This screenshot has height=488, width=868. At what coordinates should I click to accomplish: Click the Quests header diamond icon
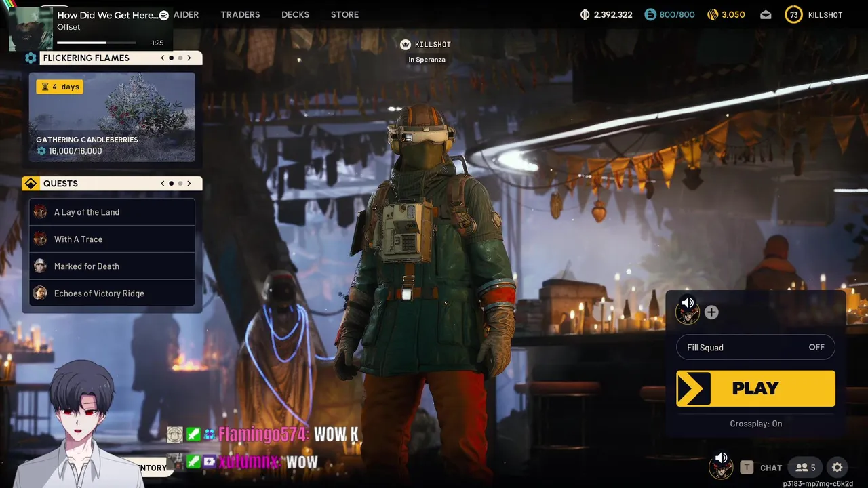coord(31,183)
